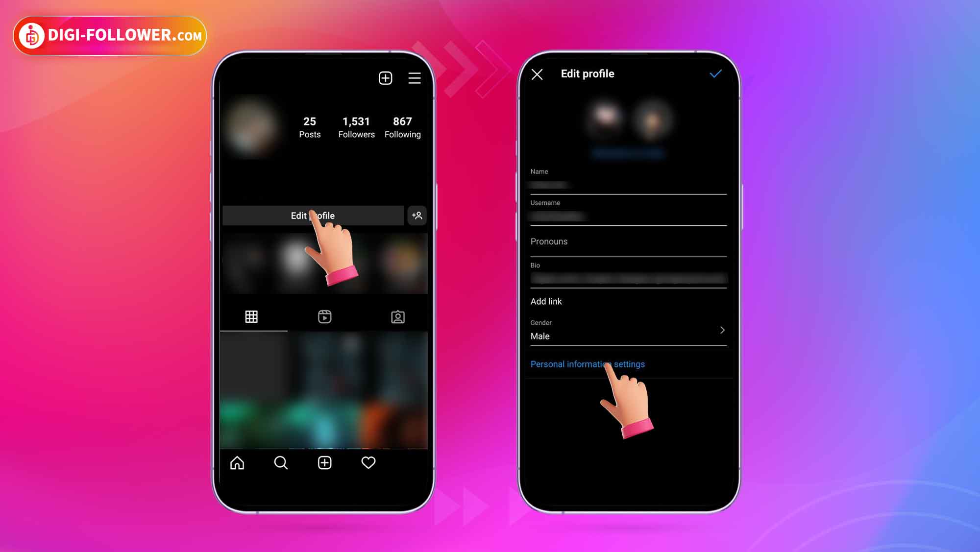Open Personal information settings link
This screenshot has height=552, width=980.
tap(588, 364)
